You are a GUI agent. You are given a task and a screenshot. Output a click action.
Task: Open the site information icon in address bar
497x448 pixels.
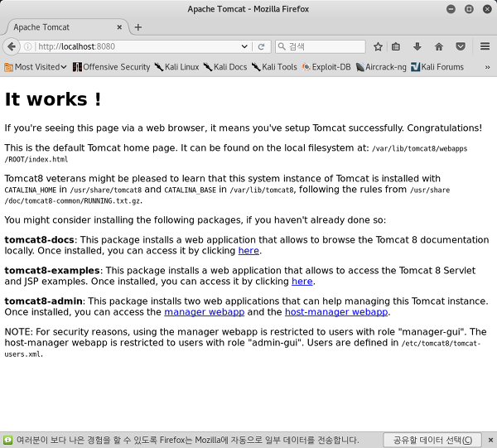(28, 46)
